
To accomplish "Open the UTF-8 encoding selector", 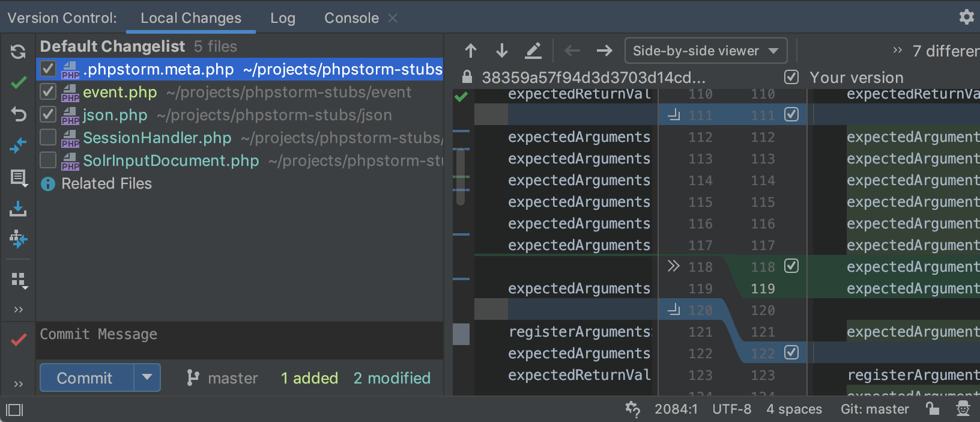I will 731,409.
